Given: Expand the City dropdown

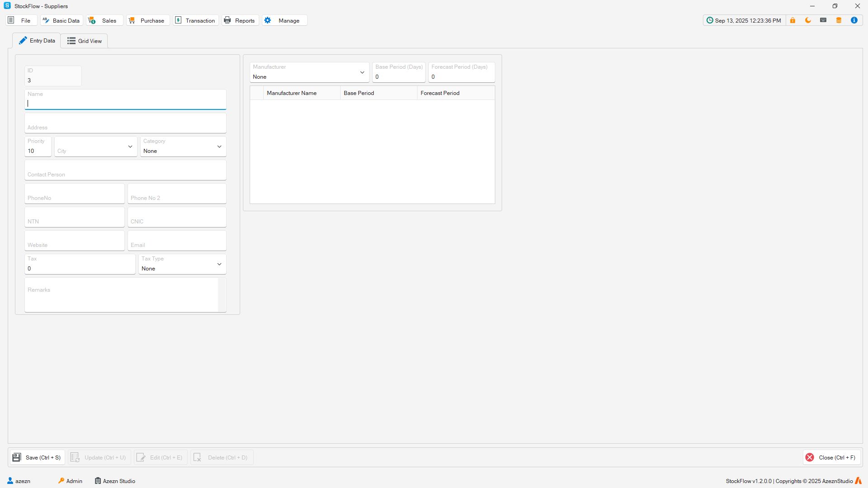Looking at the screenshot, I should tap(130, 147).
